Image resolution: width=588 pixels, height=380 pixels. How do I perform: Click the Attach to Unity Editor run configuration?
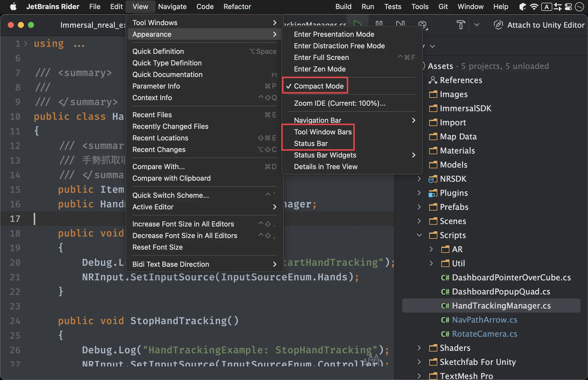coord(539,25)
